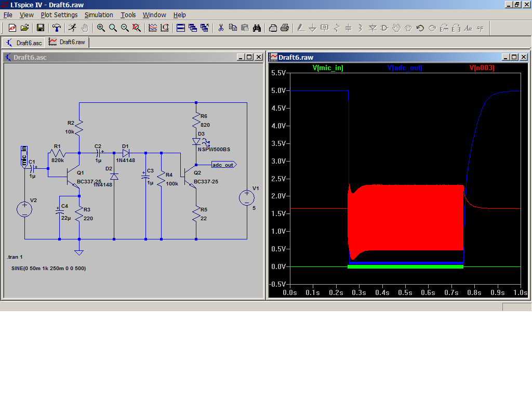Select the Place Capacitor tool
The image size is (532, 401).
point(349,28)
